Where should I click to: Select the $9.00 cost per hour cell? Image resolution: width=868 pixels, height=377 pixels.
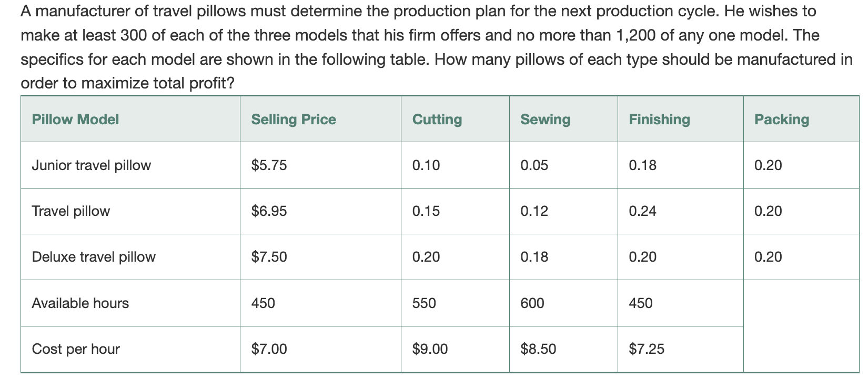tap(430, 349)
